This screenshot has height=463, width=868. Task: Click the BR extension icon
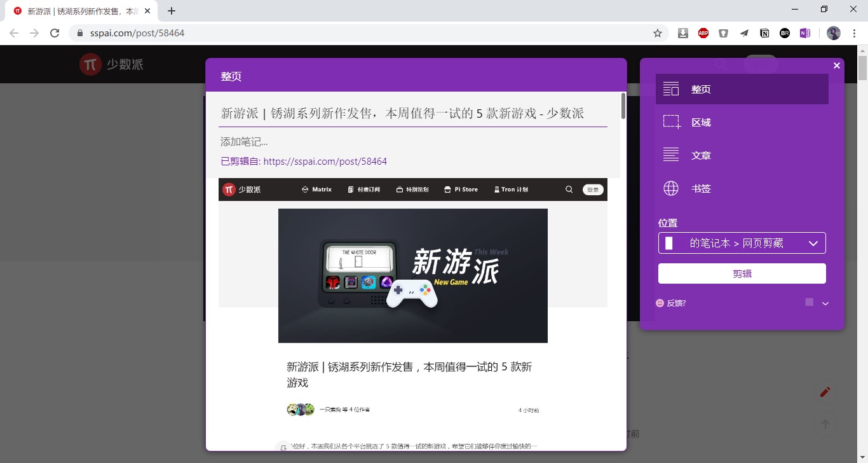pyautogui.click(x=785, y=33)
